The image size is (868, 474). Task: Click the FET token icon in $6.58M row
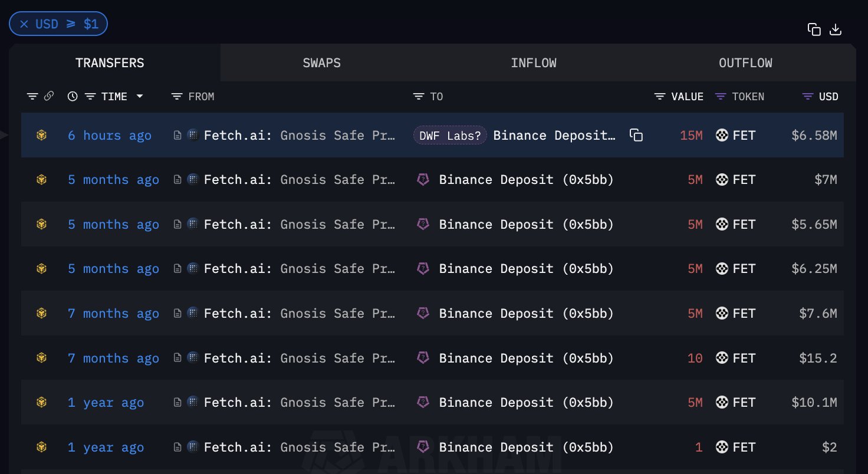[x=722, y=135]
